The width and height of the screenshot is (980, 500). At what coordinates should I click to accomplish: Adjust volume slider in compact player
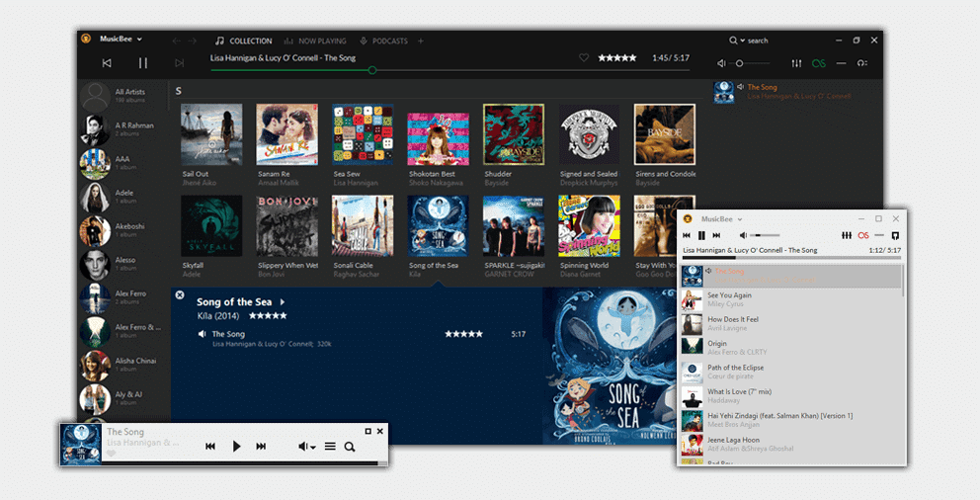point(765,235)
